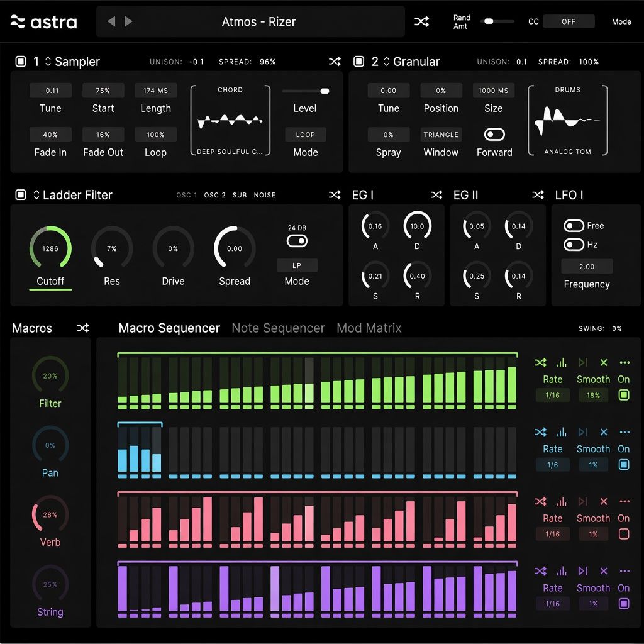644x644 pixels.
Task: Click the Sampler Tune value -0.11
Action: tap(50, 91)
